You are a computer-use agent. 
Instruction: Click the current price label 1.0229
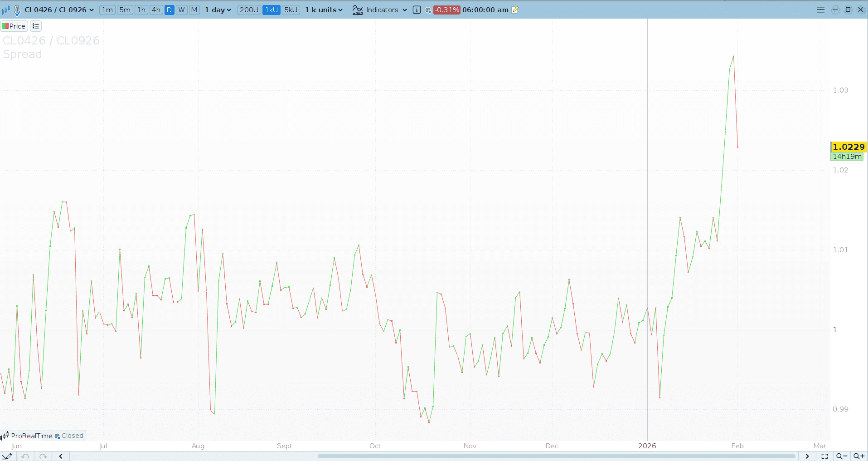coord(849,147)
